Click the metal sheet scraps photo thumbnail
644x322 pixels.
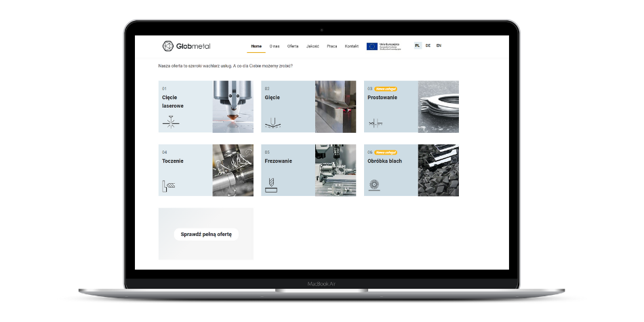pyautogui.click(x=438, y=170)
